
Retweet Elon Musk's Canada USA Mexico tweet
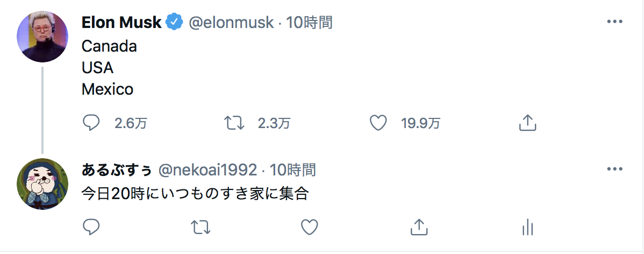click(234, 123)
